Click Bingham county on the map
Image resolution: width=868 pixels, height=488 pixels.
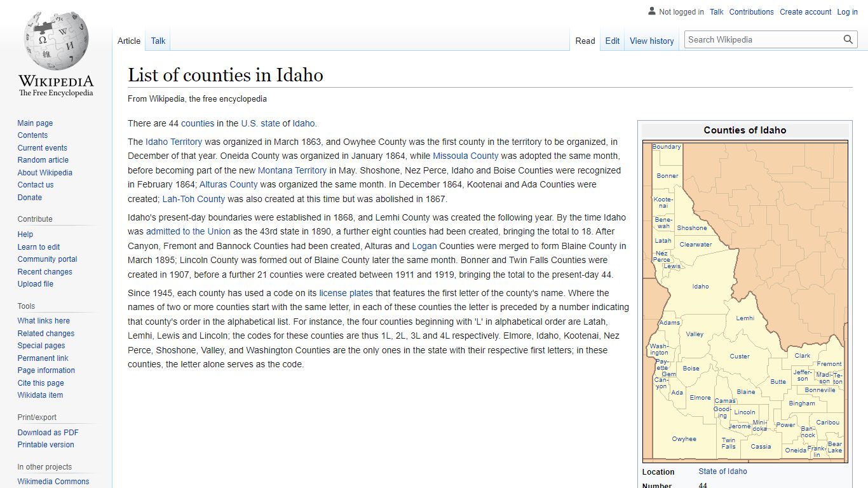(x=802, y=403)
